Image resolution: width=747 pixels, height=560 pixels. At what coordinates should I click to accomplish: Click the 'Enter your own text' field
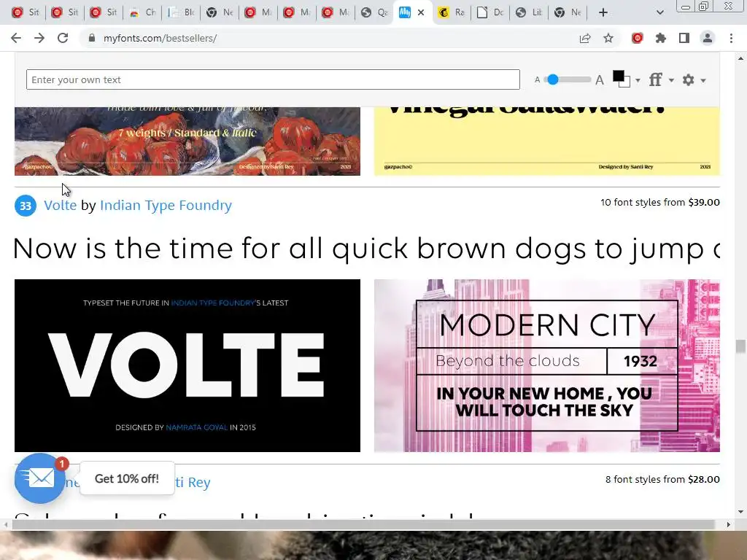pyautogui.click(x=273, y=79)
